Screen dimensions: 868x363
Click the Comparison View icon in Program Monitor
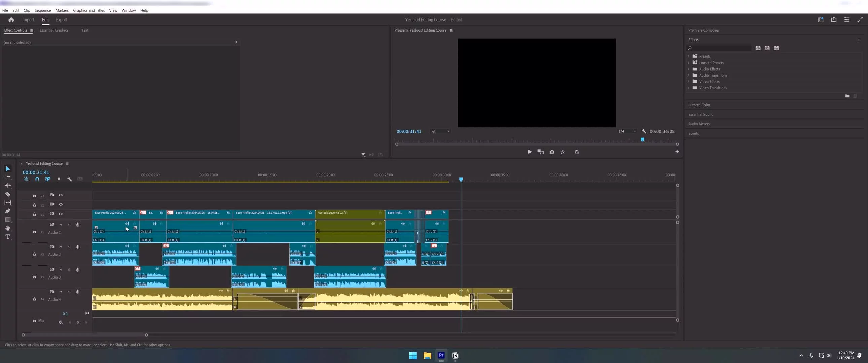540,152
